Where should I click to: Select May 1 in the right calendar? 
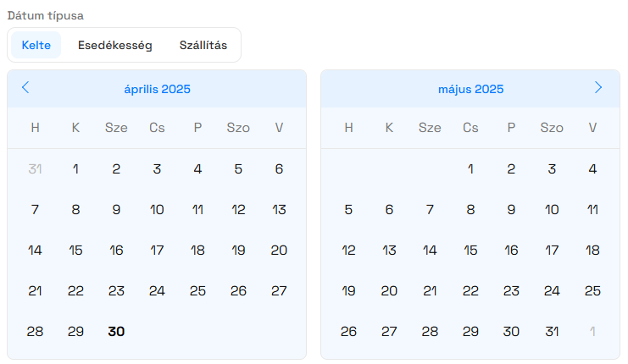click(x=470, y=168)
